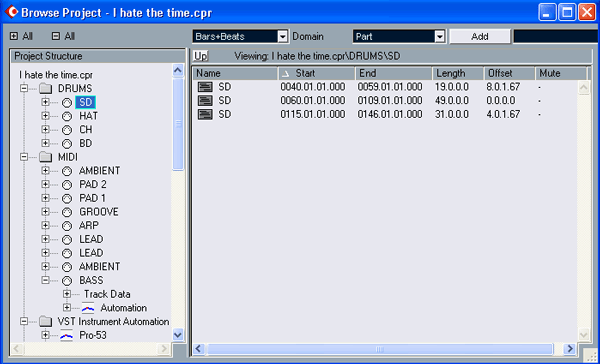The height and width of the screenshot is (364, 600).
Task: Expand the GROOVE track
Action: pyautogui.click(x=46, y=212)
